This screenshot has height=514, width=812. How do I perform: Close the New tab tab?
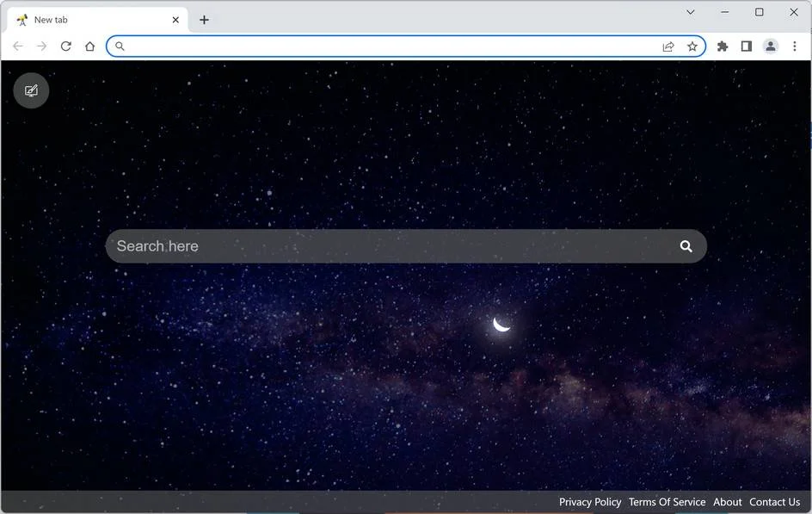pyautogui.click(x=175, y=20)
